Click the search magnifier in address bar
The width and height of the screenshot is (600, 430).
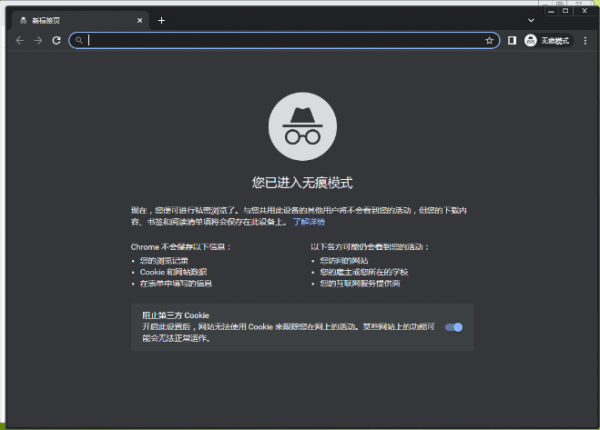(x=79, y=40)
